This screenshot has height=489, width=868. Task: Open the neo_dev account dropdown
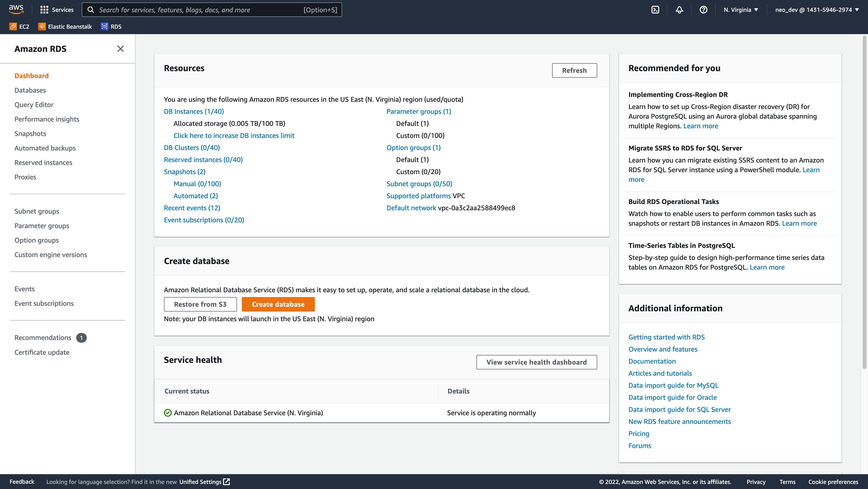point(817,10)
